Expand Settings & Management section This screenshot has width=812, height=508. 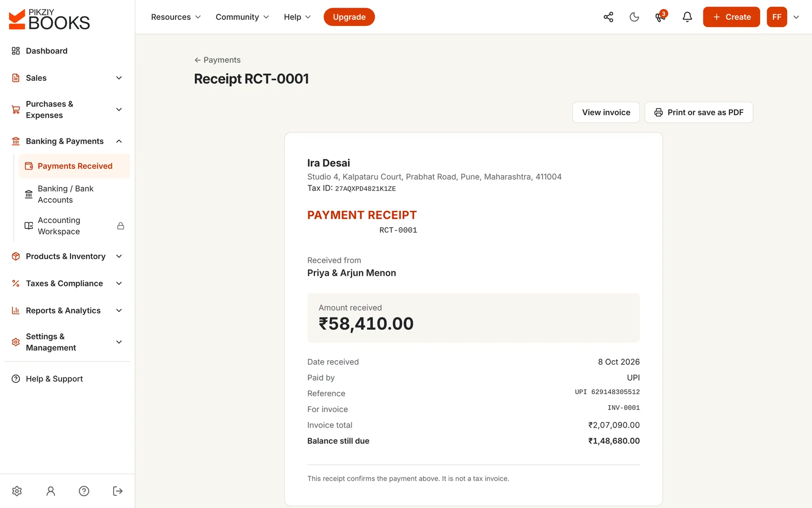coord(67,342)
